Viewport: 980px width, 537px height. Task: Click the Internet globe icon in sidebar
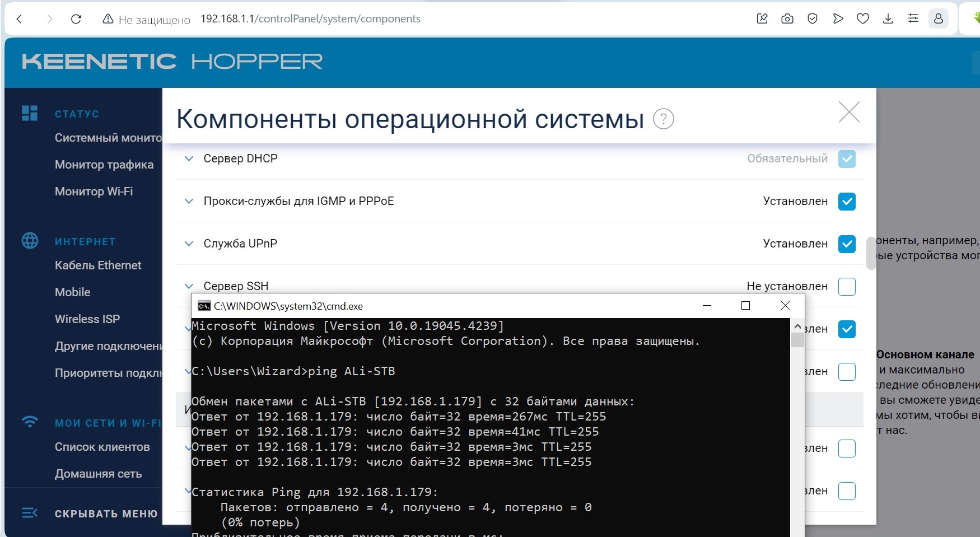click(x=30, y=241)
